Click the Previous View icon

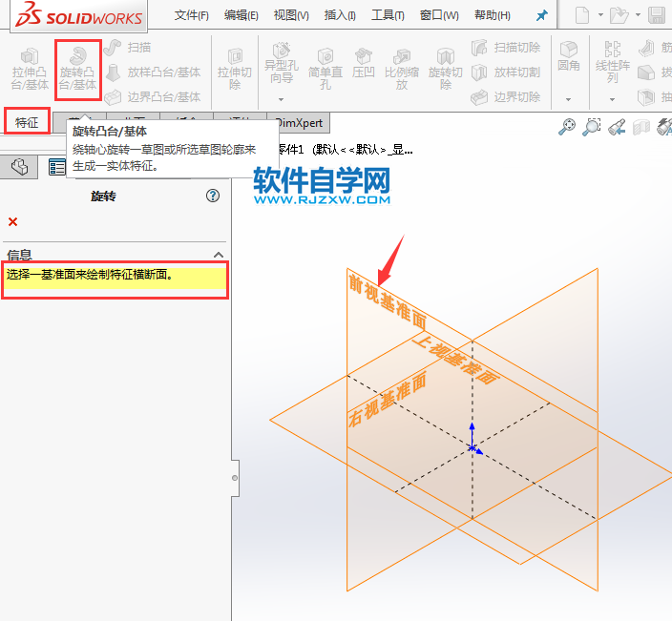point(617,127)
